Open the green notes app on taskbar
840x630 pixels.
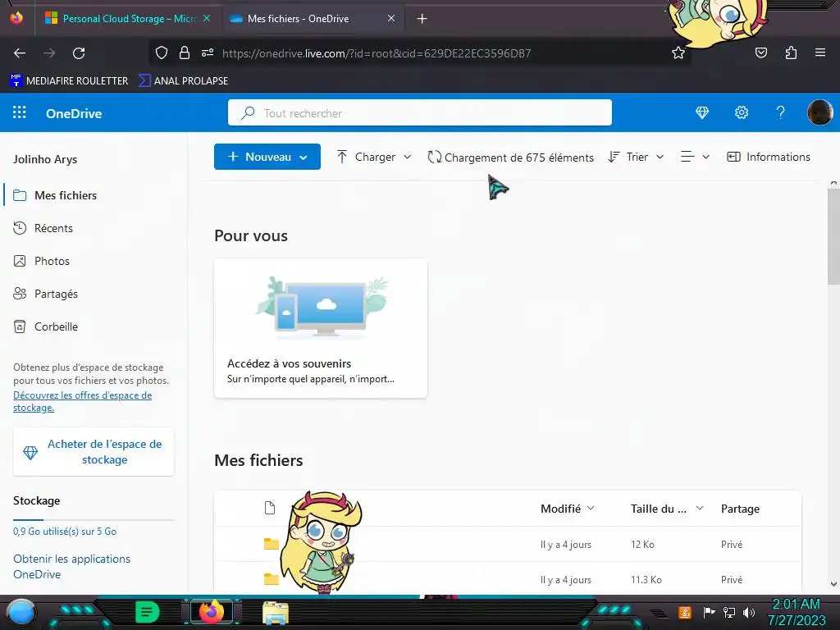pyautogui.click(x=148, y=612)
